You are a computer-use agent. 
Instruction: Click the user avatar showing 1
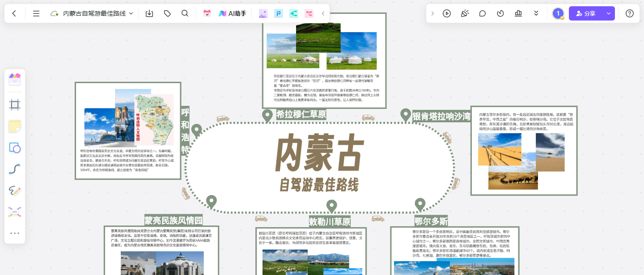click(558, 13)
